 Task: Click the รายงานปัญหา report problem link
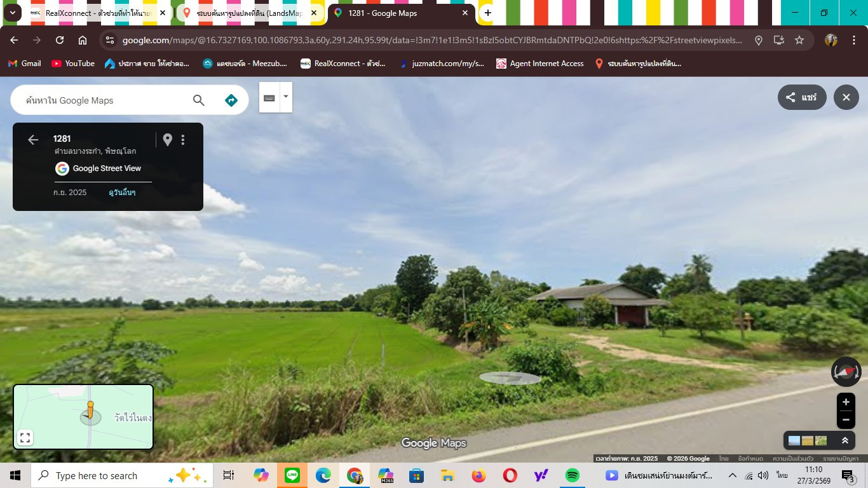(x=841, y=459)
